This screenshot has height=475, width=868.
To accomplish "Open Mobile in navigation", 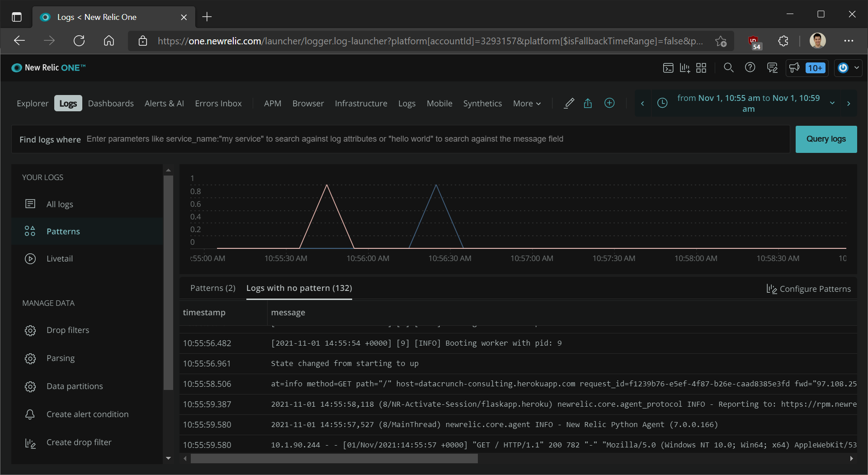I will [439, 104].
